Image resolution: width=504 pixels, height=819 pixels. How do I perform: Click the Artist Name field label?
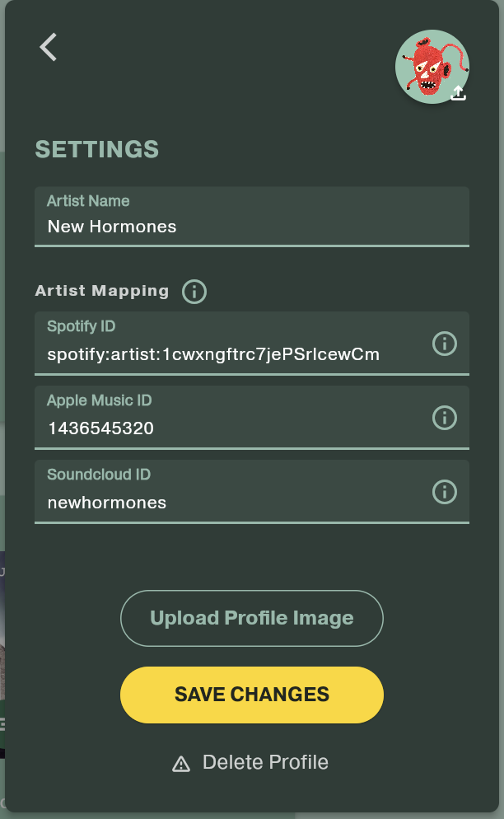click(x=88, y=201)
